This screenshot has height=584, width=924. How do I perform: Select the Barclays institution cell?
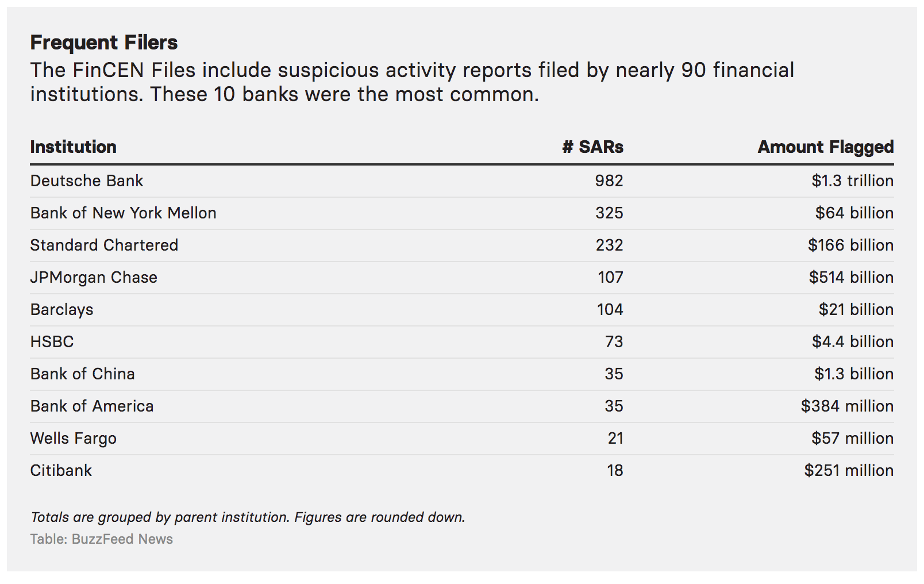[x=61, y=310]
